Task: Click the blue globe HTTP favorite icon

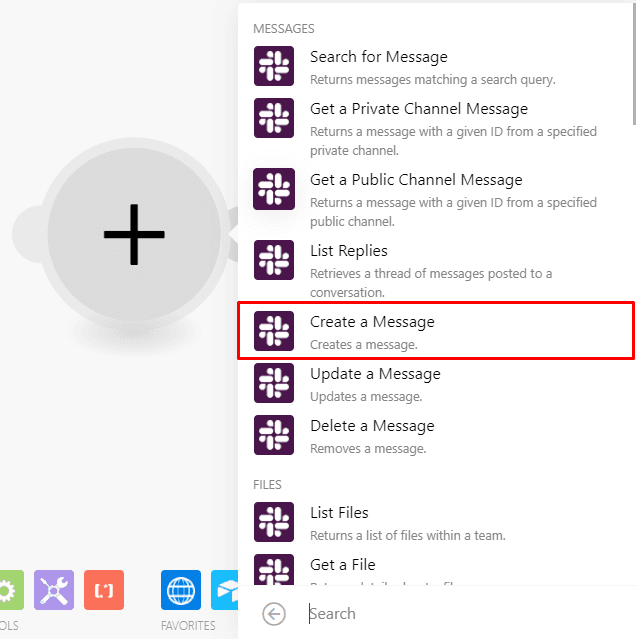Action: click(x=181, y=590)
